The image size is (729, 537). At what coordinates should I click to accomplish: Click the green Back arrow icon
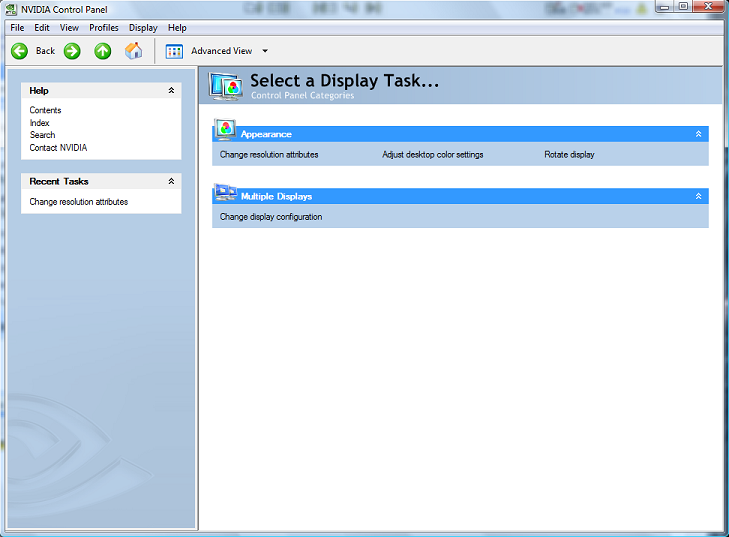[19, 51]
